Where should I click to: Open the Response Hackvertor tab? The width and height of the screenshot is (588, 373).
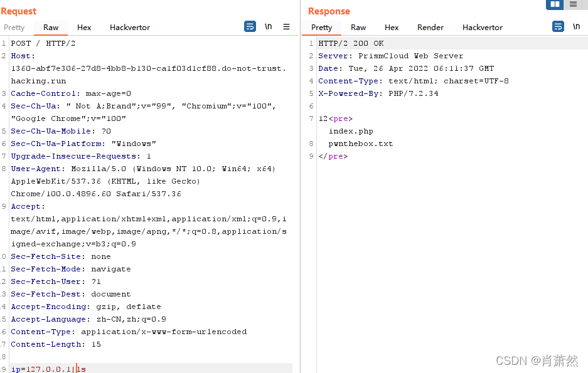tap(482, 28)
